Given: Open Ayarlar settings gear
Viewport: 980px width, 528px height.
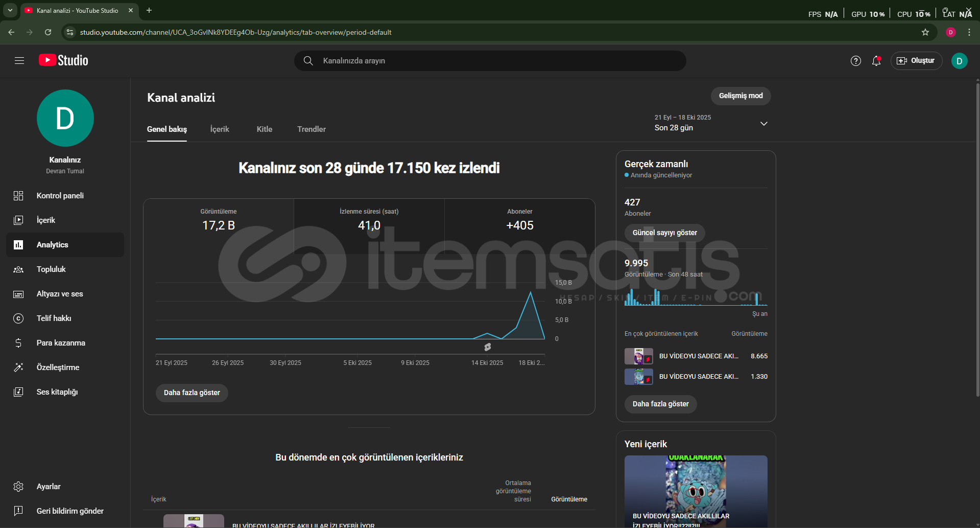Looking at the screenshot, I should 18,487.
